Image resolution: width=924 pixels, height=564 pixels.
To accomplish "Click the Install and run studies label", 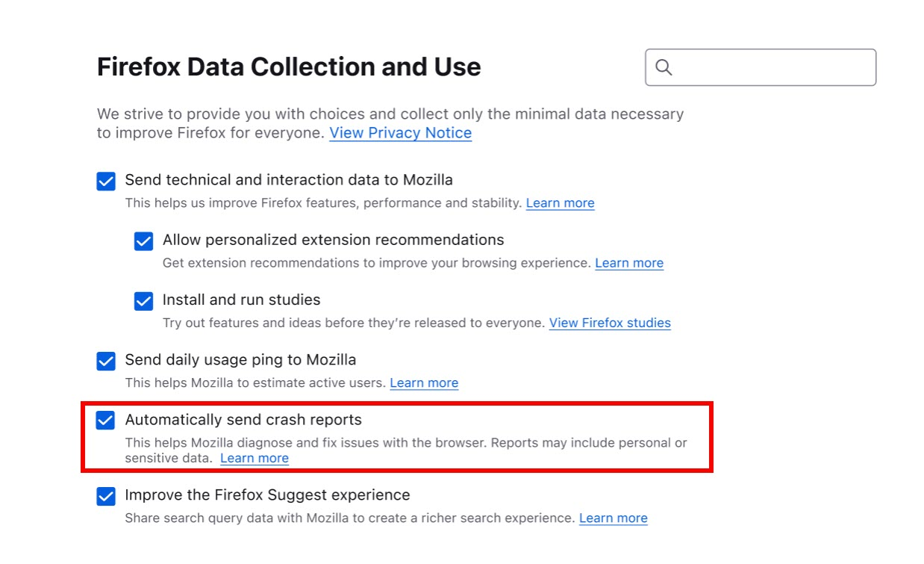I will (240, 300).
